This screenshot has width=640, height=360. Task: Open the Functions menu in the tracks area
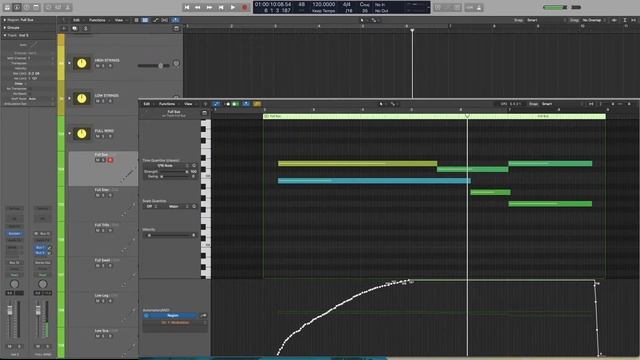(97, 20)
